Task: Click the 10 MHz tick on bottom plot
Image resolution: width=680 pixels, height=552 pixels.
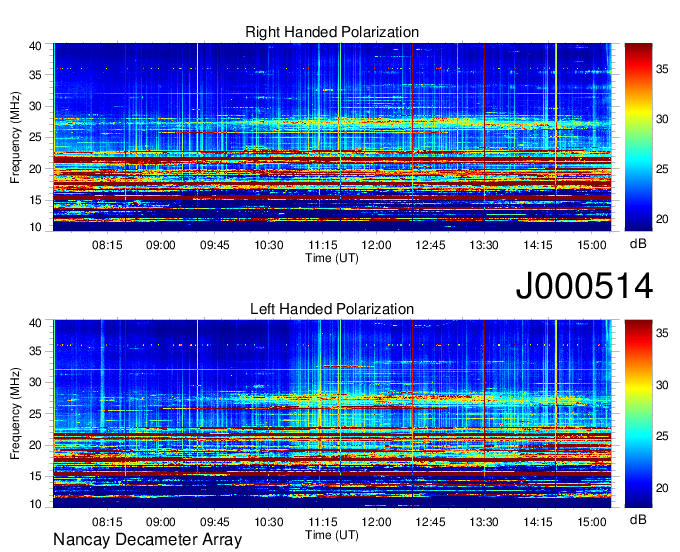Action: pos(36,504)
